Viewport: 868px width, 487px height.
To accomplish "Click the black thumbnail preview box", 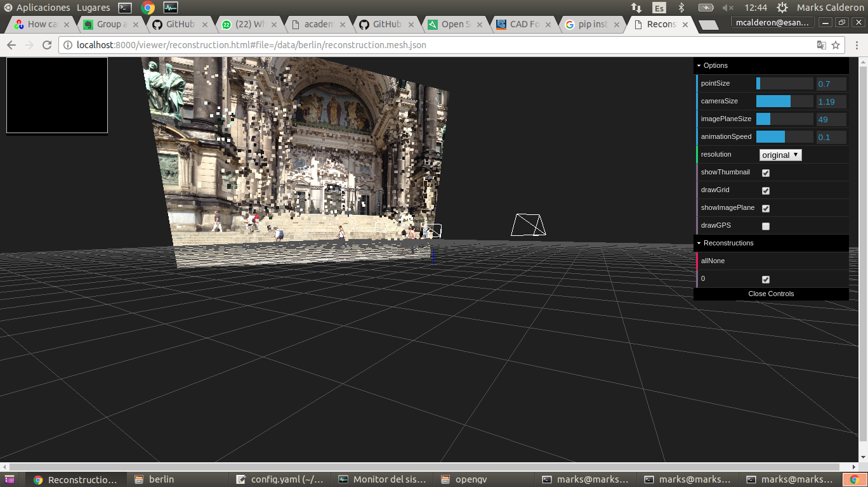I will pyautogui.click(x=57, y=95).
